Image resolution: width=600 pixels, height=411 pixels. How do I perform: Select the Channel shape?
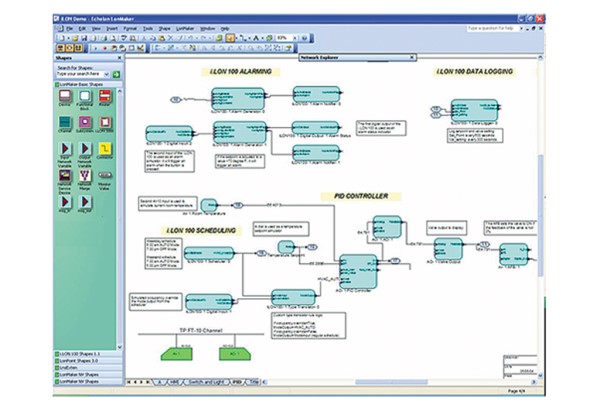[65, 122]
